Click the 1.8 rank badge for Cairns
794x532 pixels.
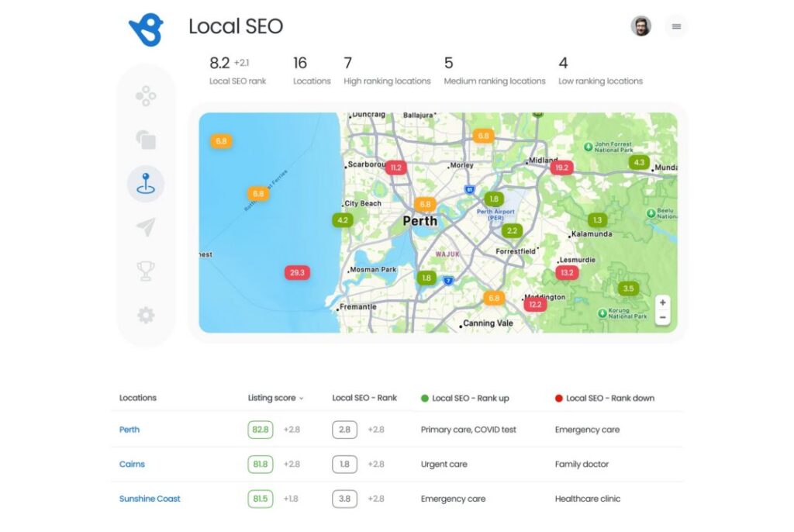coord(344,464)
